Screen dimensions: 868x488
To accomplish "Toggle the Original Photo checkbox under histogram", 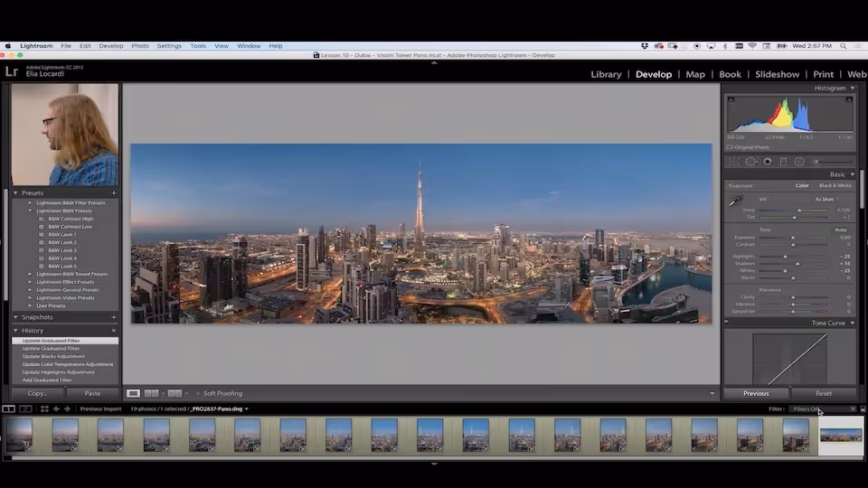I will point(731,146).
